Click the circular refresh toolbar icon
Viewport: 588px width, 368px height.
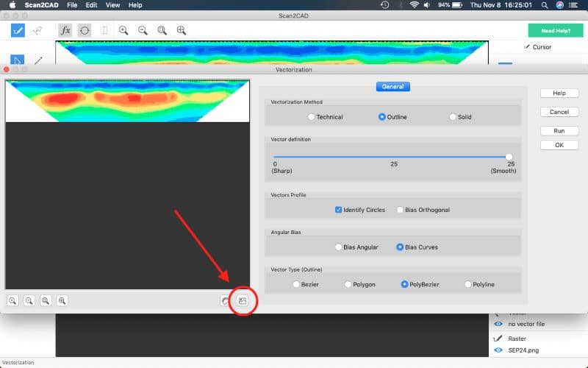[85, 31]
